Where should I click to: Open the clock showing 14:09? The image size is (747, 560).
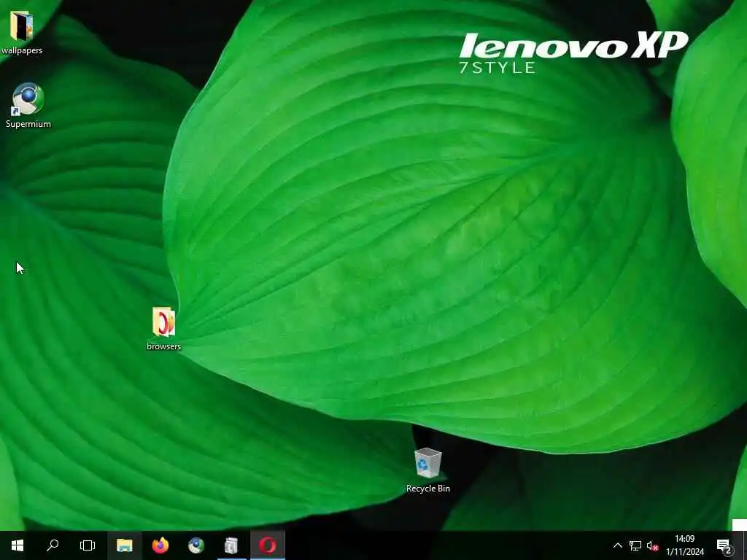[x=685, y=545]
